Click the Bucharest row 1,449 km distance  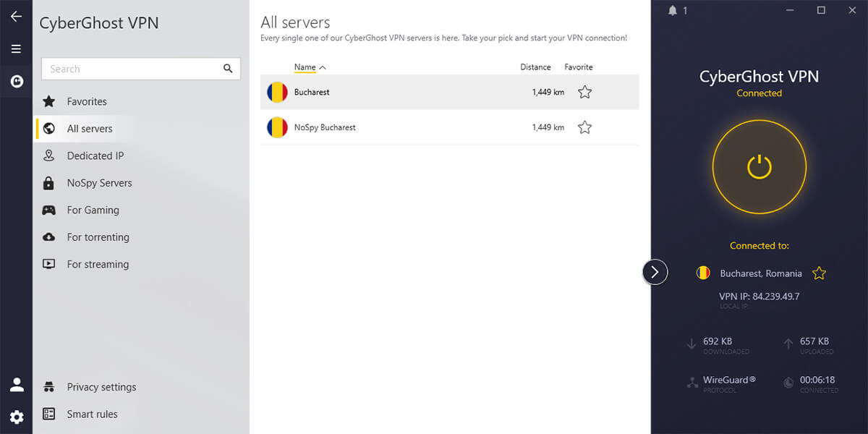click(x=548, y=92)
